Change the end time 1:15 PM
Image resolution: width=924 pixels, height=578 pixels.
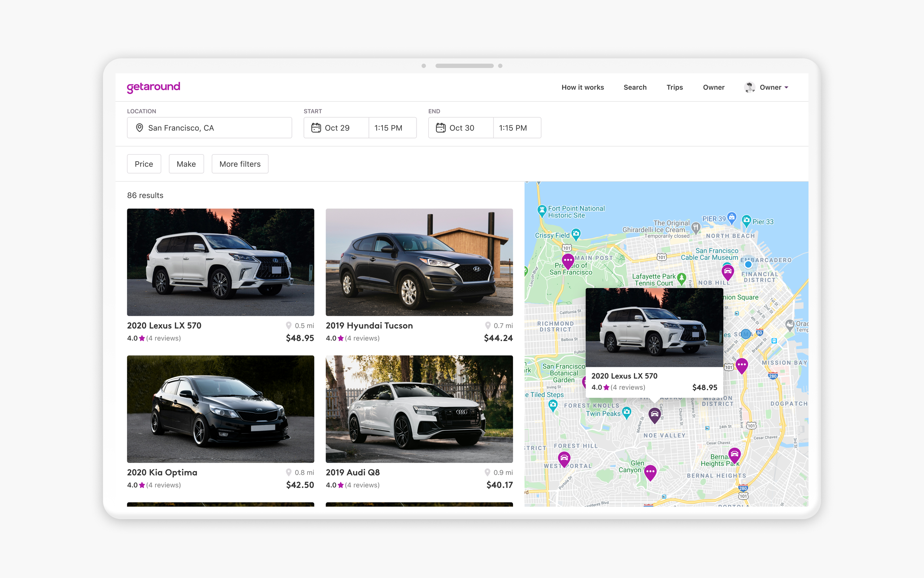tap(517, 128)
